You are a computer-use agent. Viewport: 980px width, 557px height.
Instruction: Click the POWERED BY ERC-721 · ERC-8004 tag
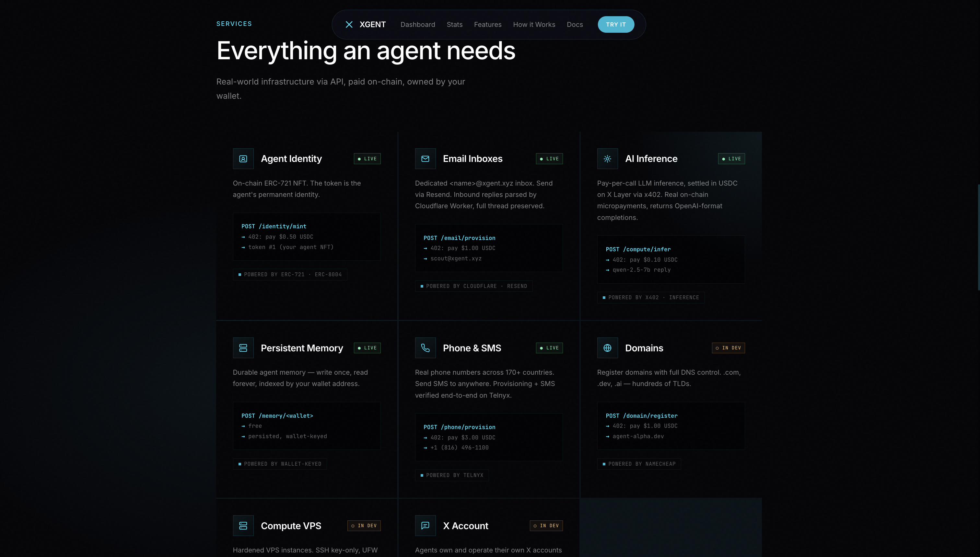click(290, 275)
